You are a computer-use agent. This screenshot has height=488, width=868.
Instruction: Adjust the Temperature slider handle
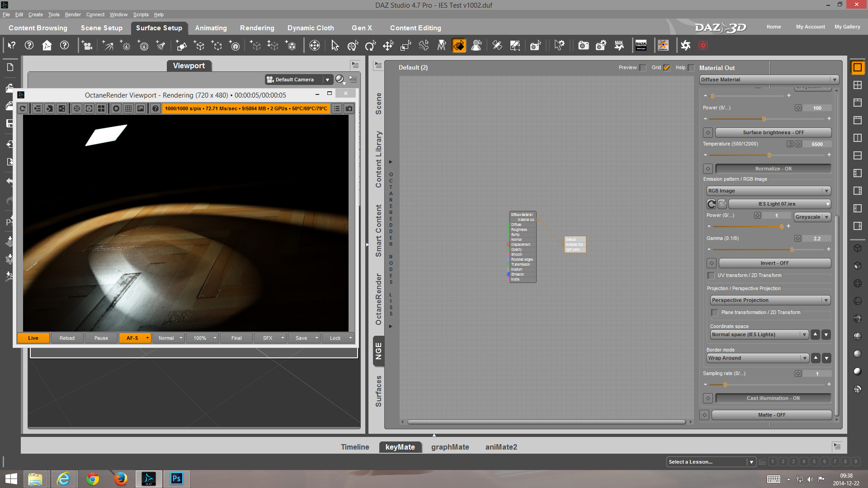pyautogui.click(x=769, y=155)
